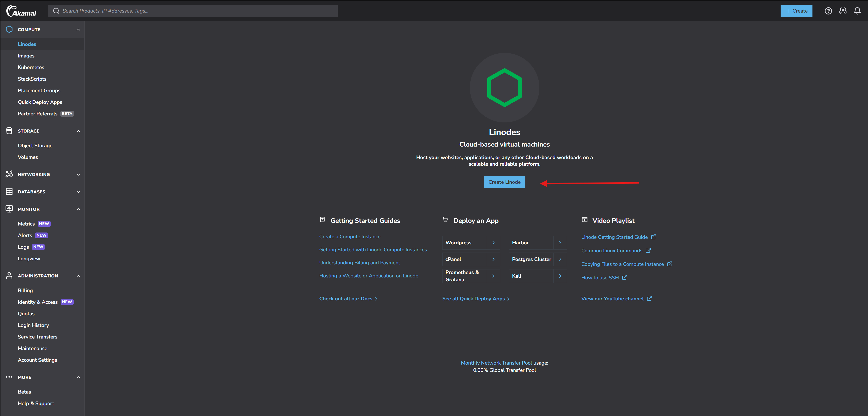
Task: Click external link icon next to Linode Getting Started Guide
Action: coord(653,237)
